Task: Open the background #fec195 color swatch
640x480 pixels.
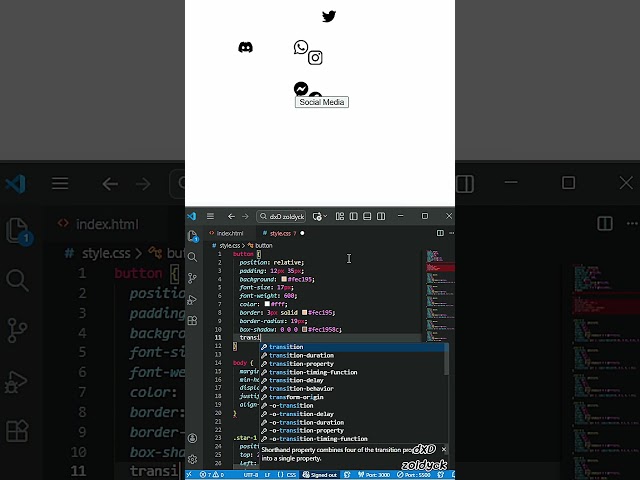Action: pos(284,279)
